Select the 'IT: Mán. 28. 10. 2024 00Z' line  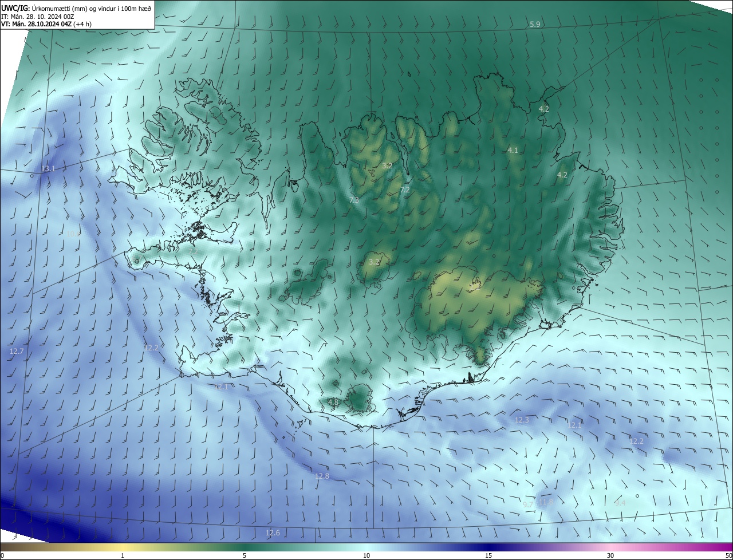tap(38, 16)
